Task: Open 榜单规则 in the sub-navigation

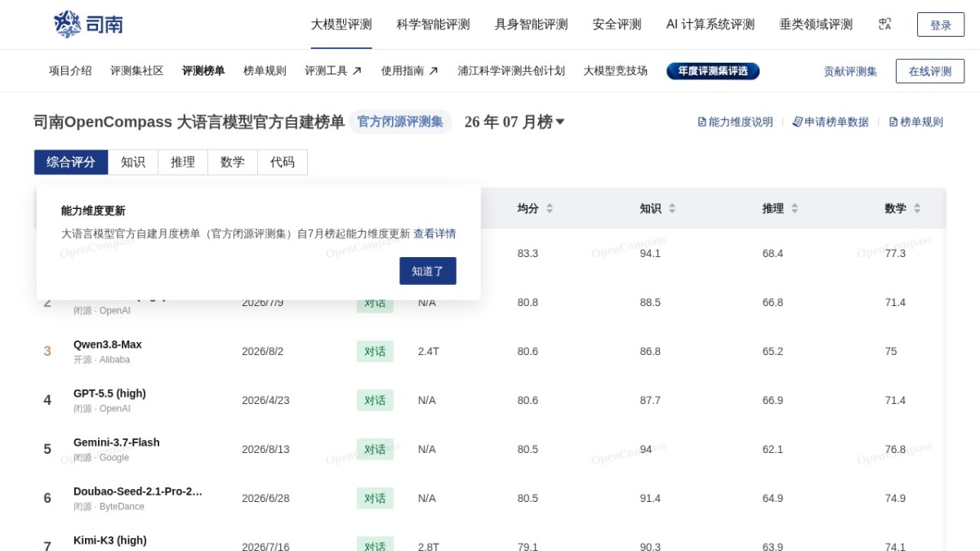Action: (265, 71)
